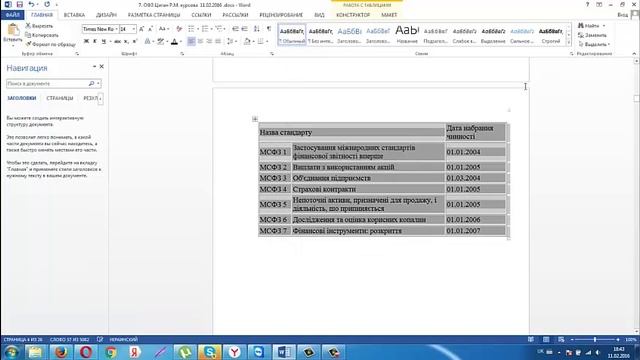Increase font size with grow-font icon
640x360 pixels.
141,29
